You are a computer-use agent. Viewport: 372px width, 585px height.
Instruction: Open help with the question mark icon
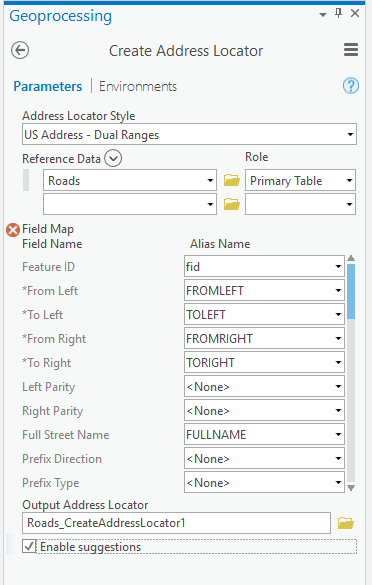351,86
